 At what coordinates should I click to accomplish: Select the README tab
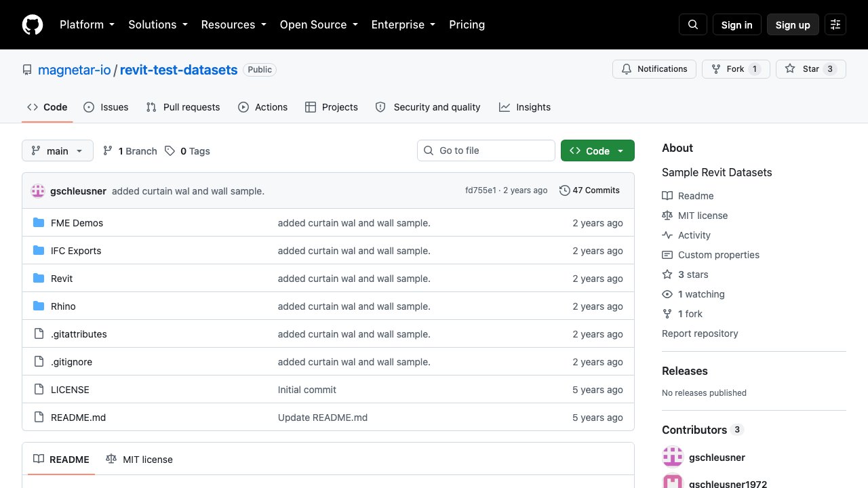coord(62,460)
